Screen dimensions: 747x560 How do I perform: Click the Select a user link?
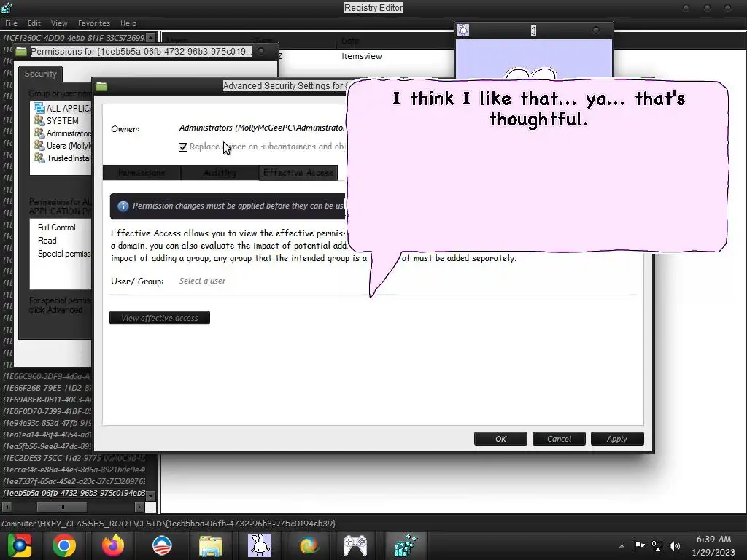203,281
